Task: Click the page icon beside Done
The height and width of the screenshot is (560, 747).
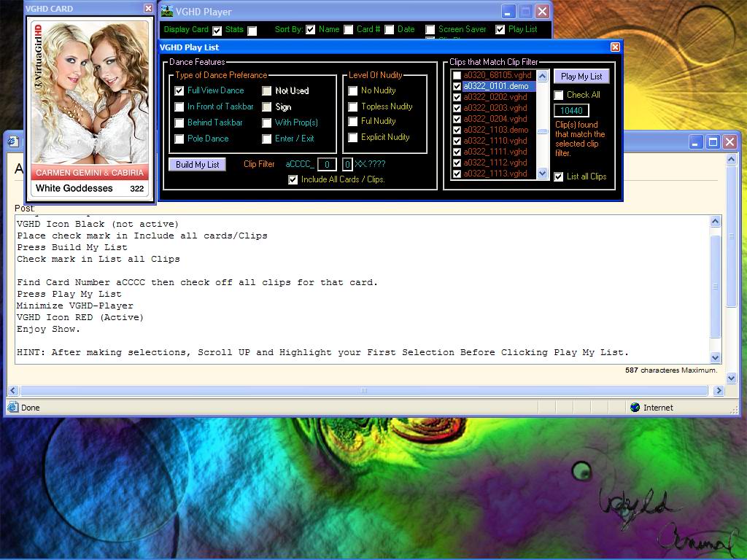Action: tap(12, 408)
